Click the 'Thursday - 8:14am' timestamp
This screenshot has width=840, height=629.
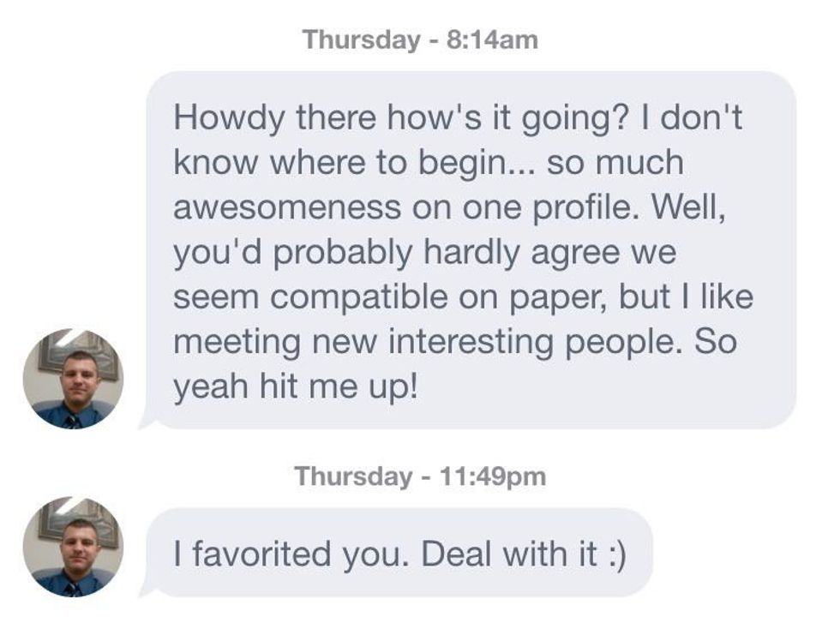coord(420,39)
